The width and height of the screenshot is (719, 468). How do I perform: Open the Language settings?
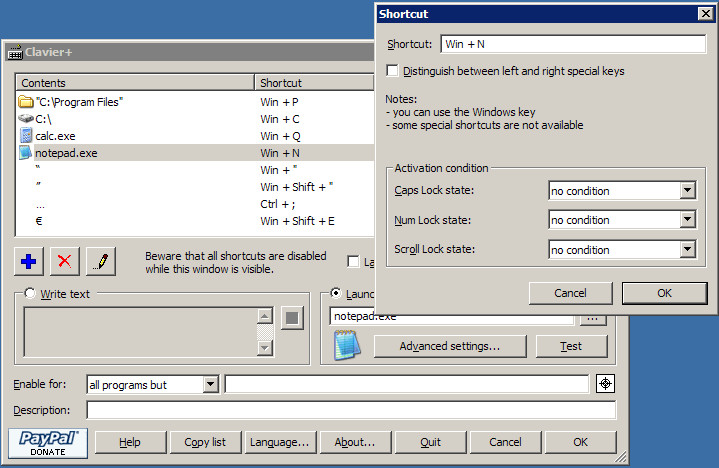(280, 442)
